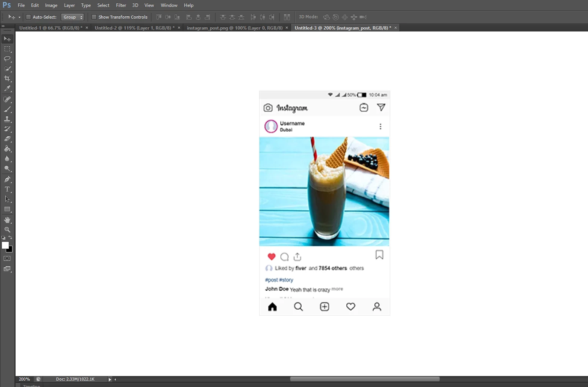Reset default foreground and background colors
The height and width of the screenshot is (387, 588).
coord(3,238)
